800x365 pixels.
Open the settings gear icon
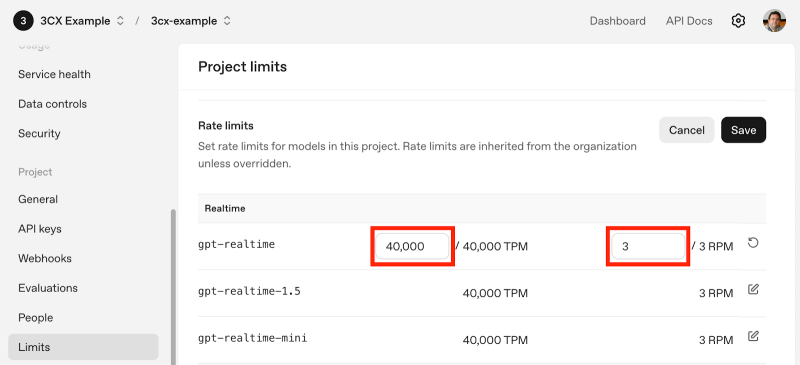pos(738,21)
